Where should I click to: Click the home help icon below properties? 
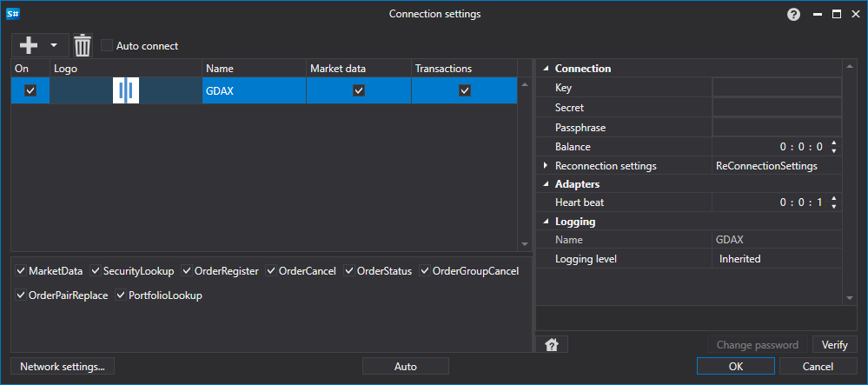point(552,344)
